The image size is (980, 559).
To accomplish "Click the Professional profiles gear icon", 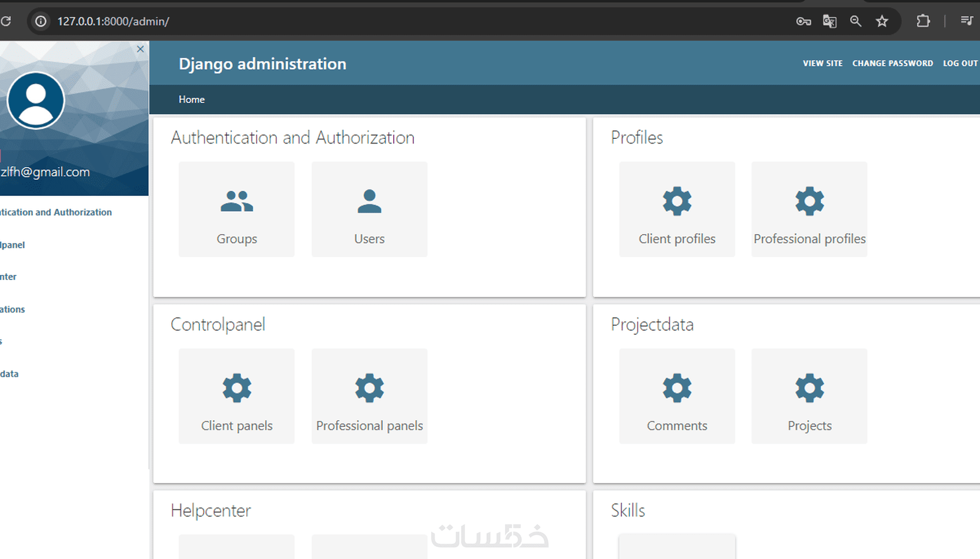I will tap(809, 201).
